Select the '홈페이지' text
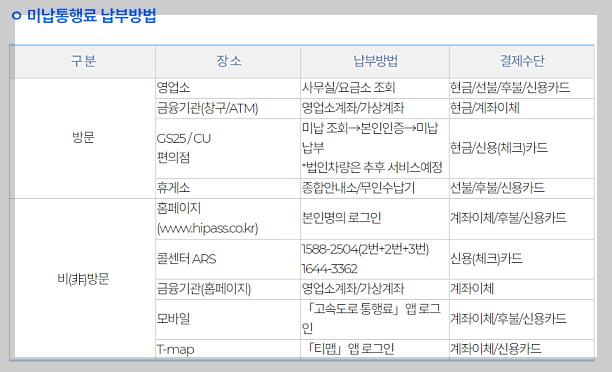Image resolution: width=612 pixels, height=372 pixels. 179,208
